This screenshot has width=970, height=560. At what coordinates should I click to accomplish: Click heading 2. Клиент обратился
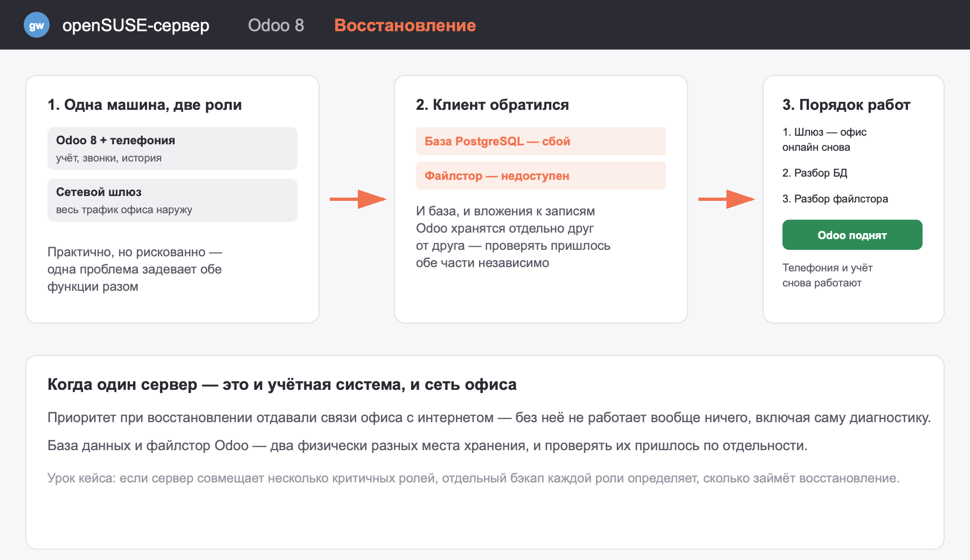(x=492, y=104)
